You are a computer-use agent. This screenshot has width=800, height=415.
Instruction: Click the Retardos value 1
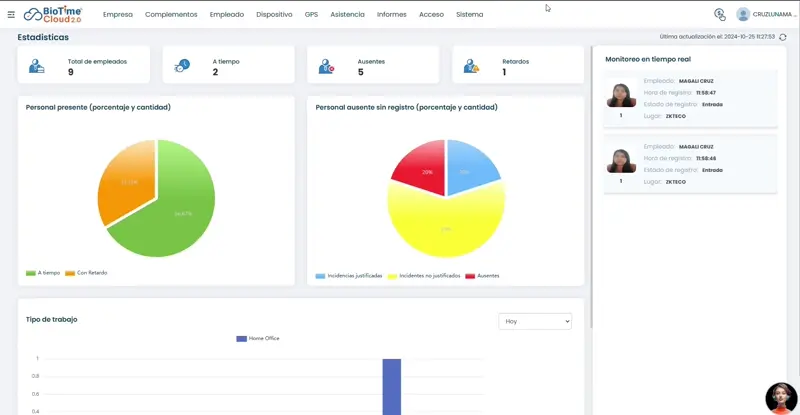[504, 72]
